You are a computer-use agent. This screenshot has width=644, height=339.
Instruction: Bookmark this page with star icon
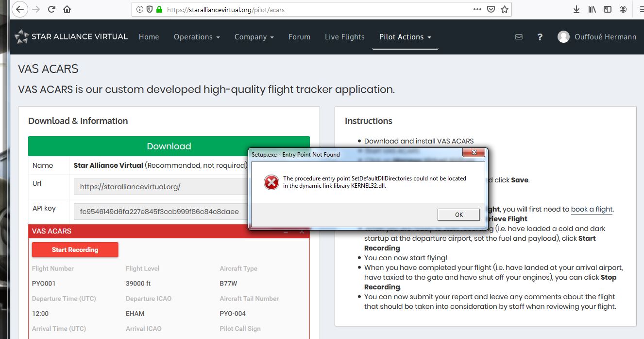coord(505,9)
